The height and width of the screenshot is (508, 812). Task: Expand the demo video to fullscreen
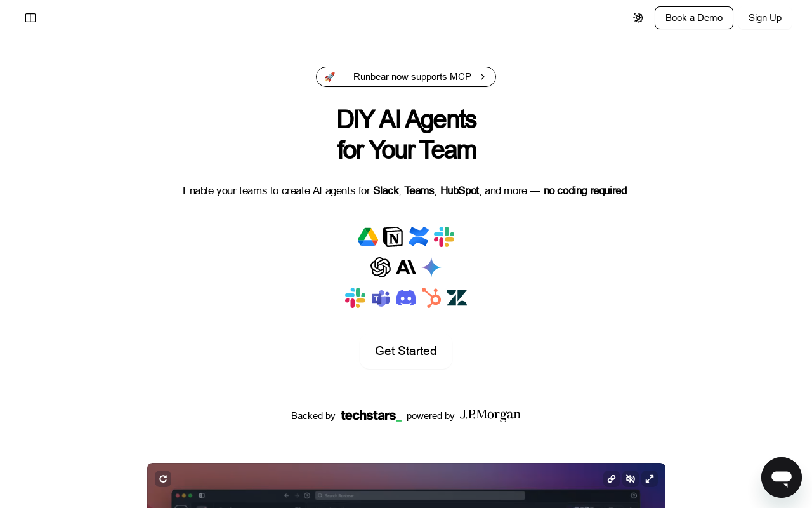click(x=650, y=479)
